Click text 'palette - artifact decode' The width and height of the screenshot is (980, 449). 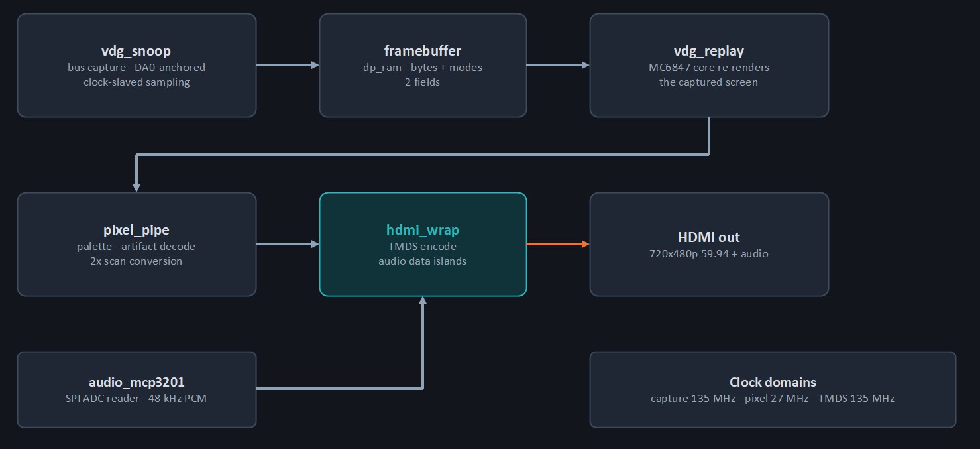(136, 247)
